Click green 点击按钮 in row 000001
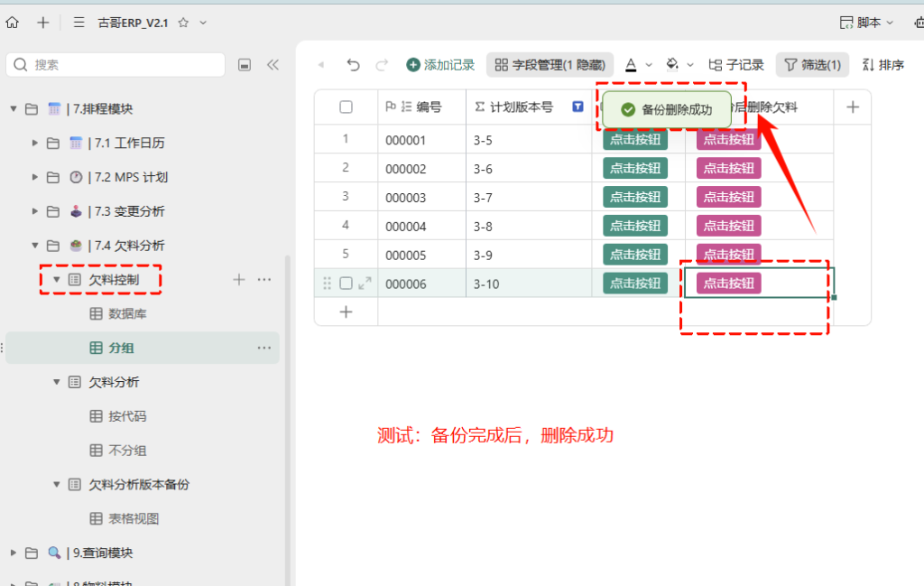The width and height of the screenshot is (924, 586). pos(634,140)
